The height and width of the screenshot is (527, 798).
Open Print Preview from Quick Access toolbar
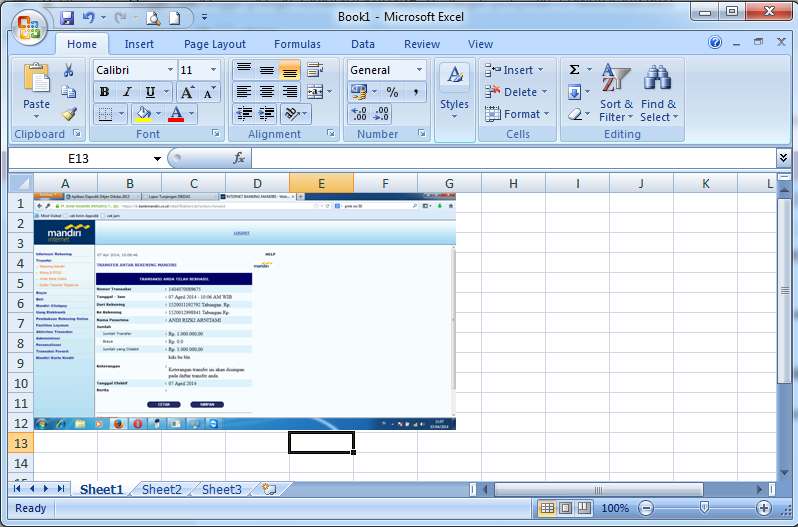153,18
